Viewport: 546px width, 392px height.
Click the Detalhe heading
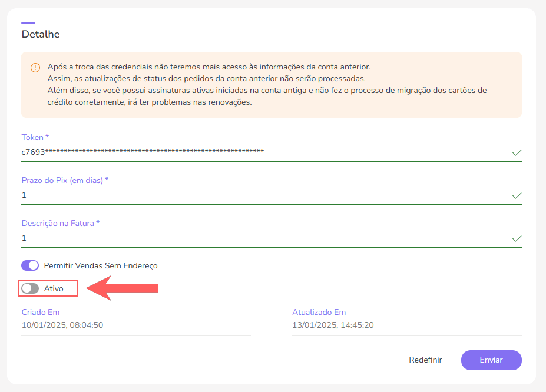(41, 34)
